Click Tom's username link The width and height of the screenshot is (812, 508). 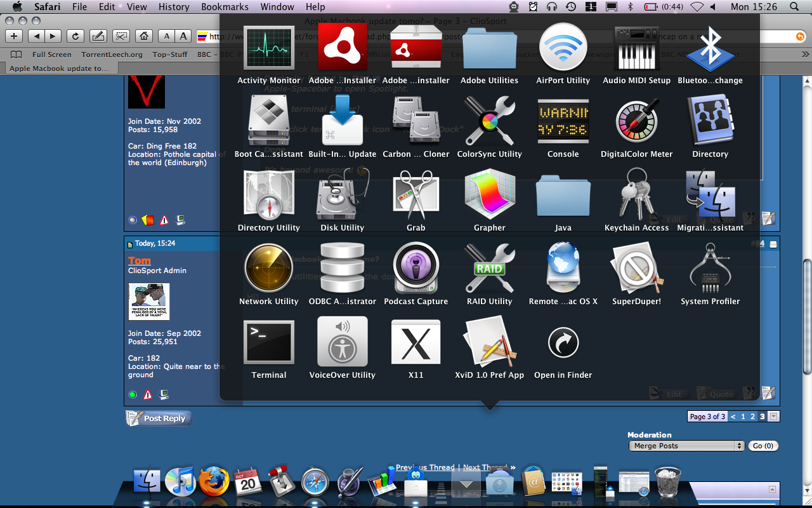(x=140, y=260)
